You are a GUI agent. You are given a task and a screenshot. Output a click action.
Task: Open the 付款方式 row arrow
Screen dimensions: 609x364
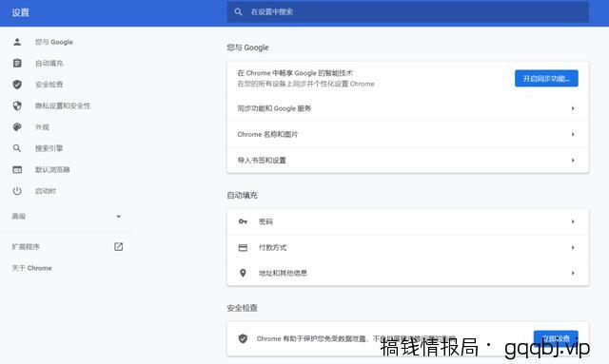(x=573, y=248)
